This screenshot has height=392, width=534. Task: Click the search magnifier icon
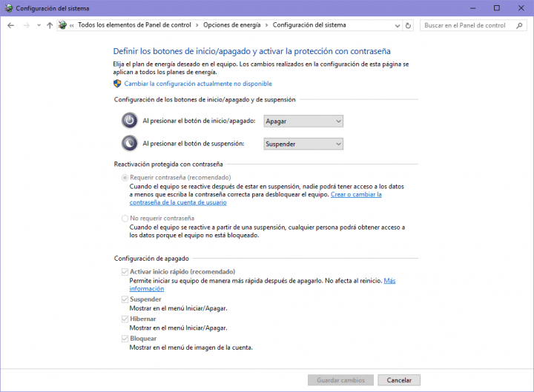(519, 25)
